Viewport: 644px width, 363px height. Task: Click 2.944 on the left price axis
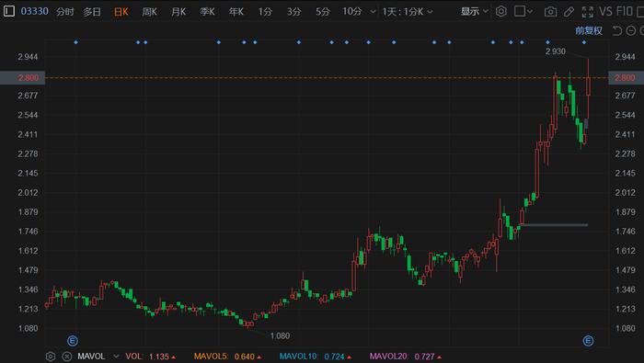tap(28, 57)
